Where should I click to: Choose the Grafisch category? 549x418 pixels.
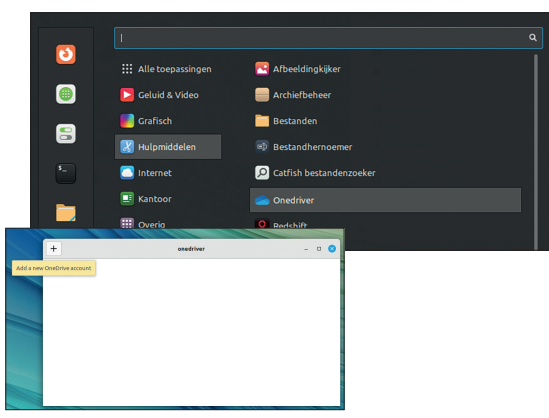click(146, 121)
